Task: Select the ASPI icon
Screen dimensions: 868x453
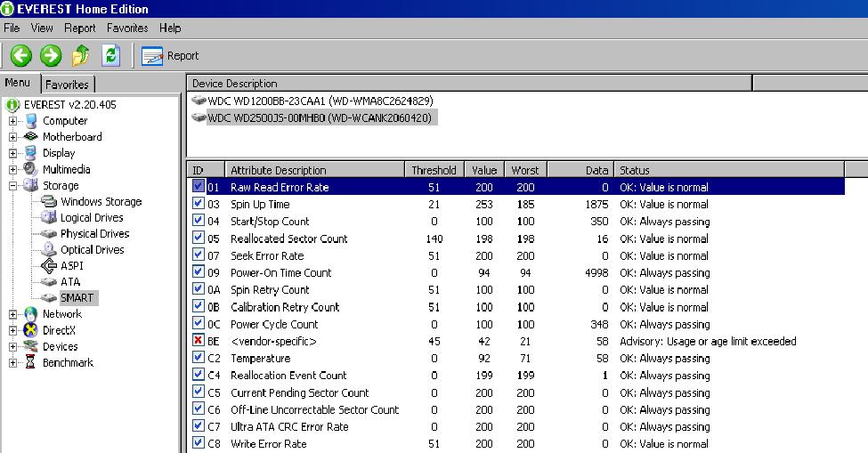Action: pyautogui.click(x=49, y=266)
